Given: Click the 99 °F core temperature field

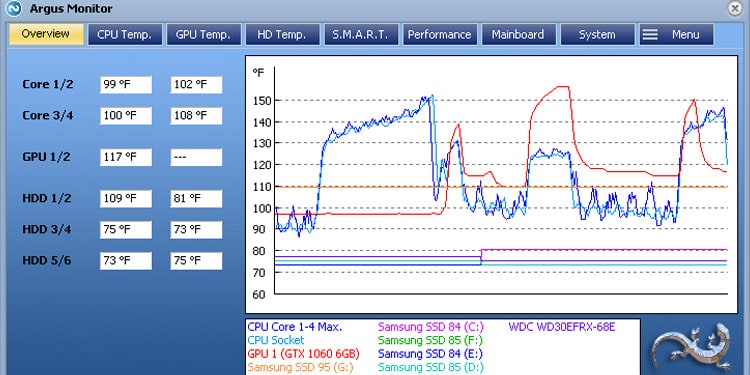Looking at the screenshot, I should coord(126,85).
